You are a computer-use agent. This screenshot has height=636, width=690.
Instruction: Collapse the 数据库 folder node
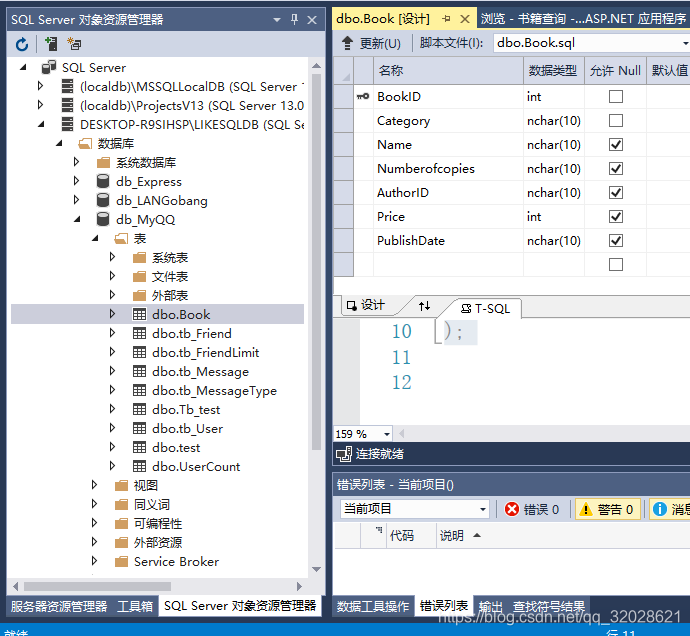click(59, 143)
